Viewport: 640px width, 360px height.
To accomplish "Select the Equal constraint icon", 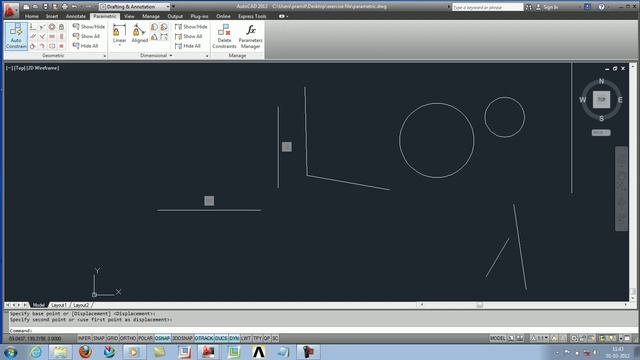I will pyautogui.click(x=61, y=46).
